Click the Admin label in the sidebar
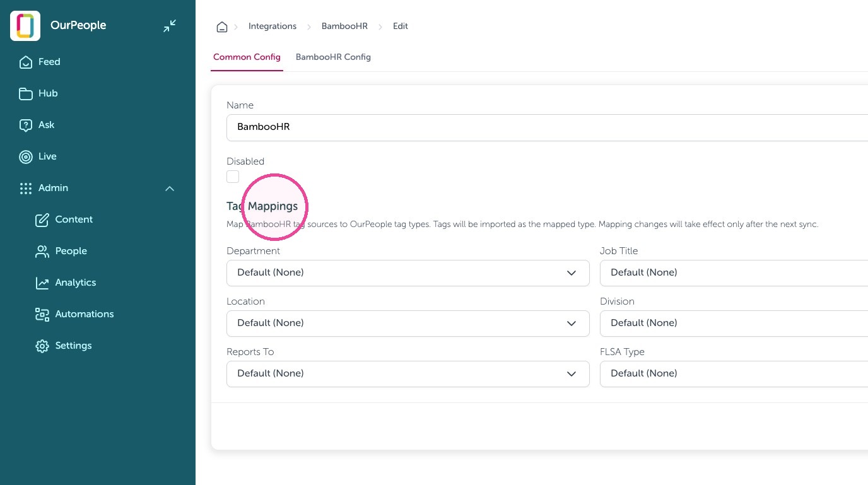The height and width of the screenshot is (485, 868). (53, 188)
